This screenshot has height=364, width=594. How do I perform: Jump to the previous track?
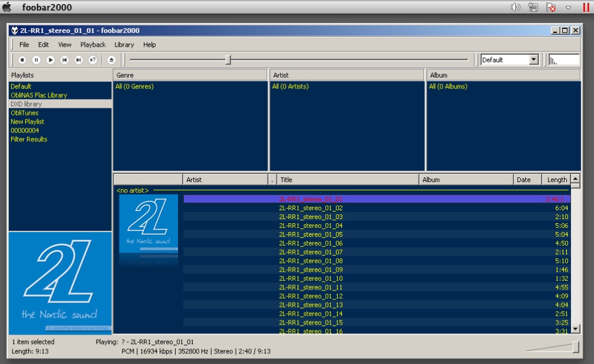coord(64,60)
